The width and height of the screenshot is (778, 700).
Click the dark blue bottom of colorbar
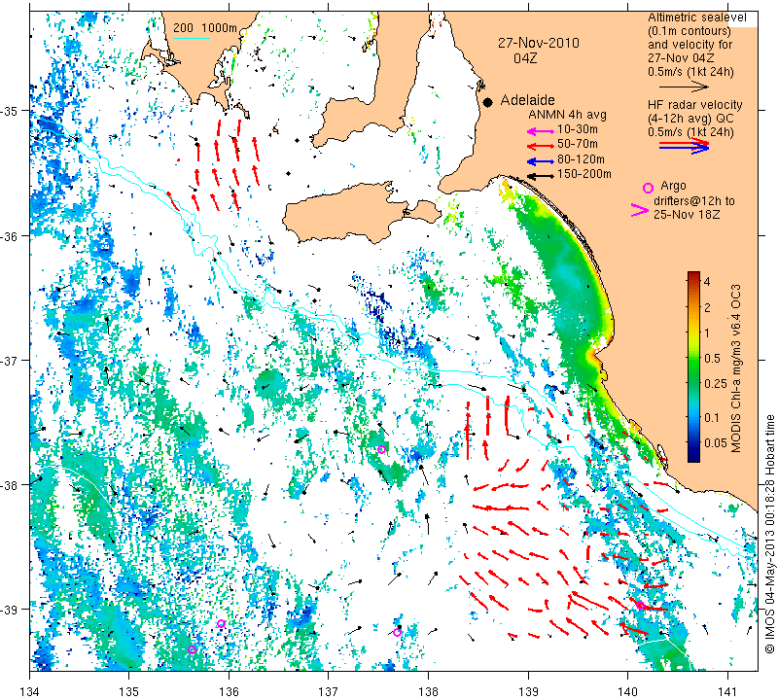click(x=693, y=458)
